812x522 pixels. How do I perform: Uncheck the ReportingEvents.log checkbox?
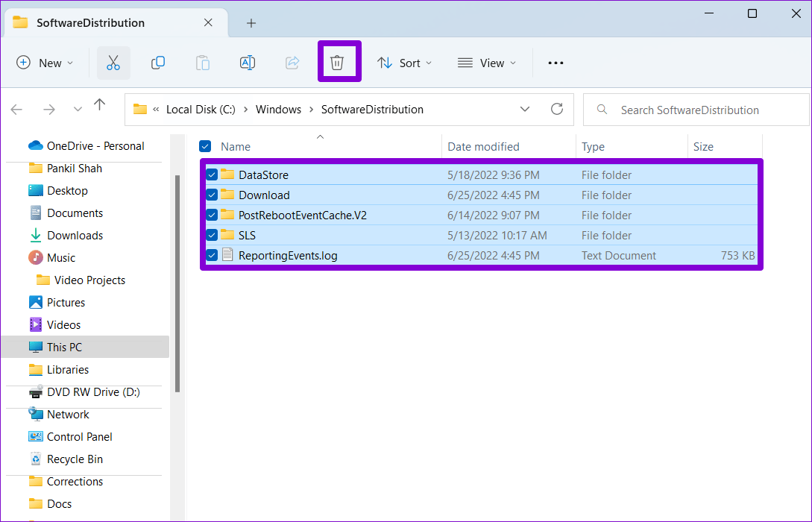click(211, 254)
